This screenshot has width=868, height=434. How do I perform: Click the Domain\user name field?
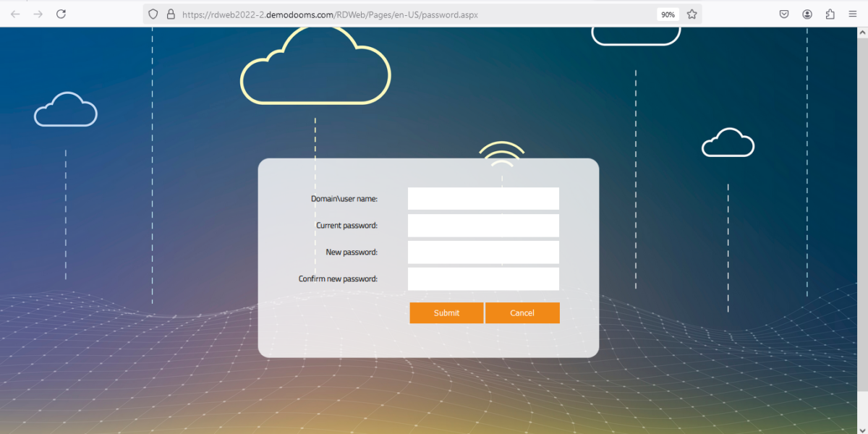[x=483, y=198]
